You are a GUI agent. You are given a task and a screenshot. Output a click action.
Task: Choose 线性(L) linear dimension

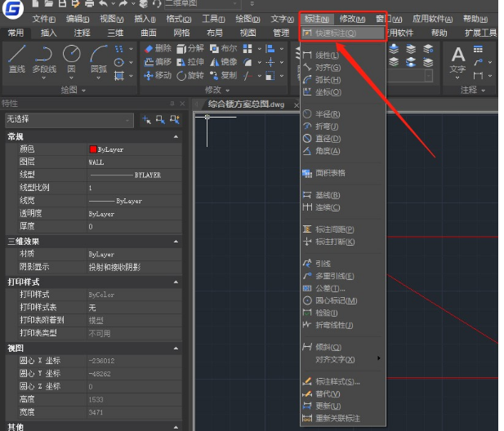(342, 56)
